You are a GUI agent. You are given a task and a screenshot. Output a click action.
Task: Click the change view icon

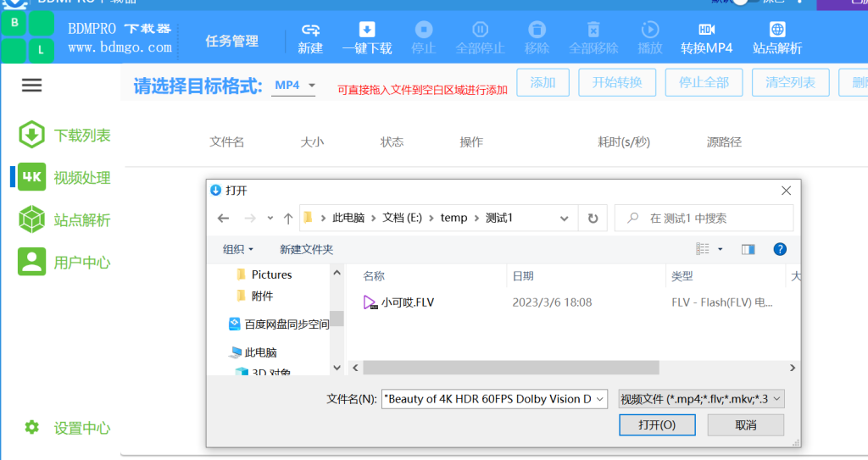pos(703,249)
